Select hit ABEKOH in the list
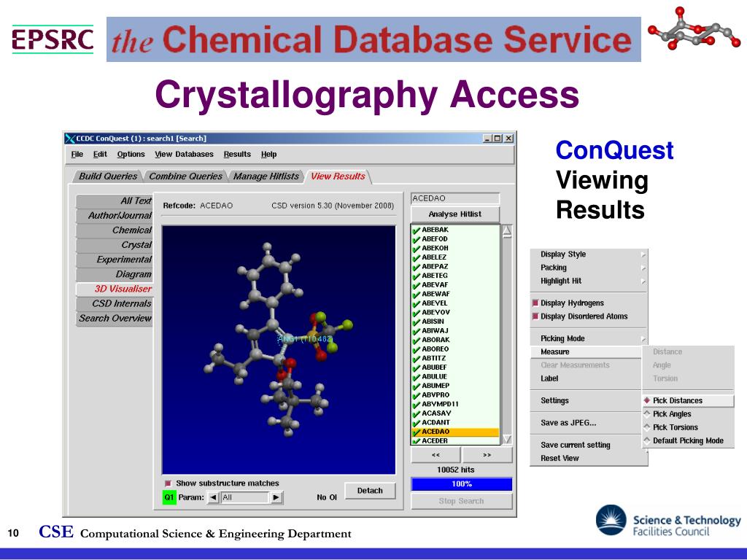The image size is (747, 560). (455, 248)
